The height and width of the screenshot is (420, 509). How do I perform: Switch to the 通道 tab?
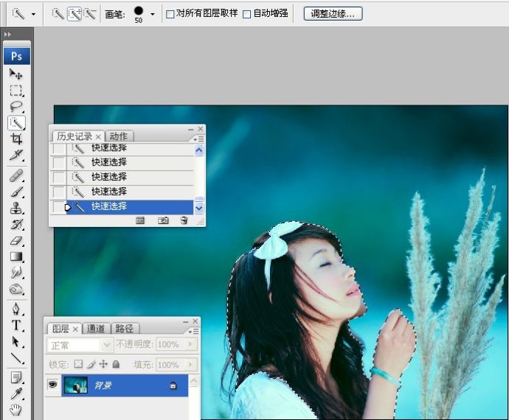(x=97, y=329)
